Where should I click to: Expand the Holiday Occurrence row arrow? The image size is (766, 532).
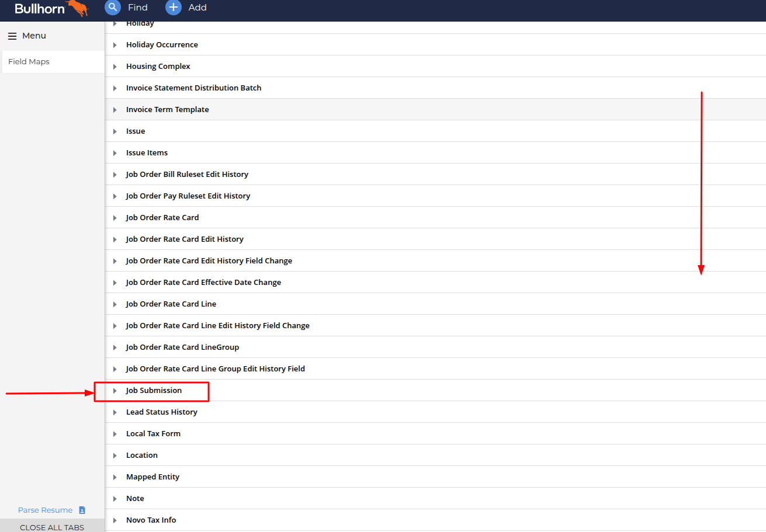[x=115, y=45]
